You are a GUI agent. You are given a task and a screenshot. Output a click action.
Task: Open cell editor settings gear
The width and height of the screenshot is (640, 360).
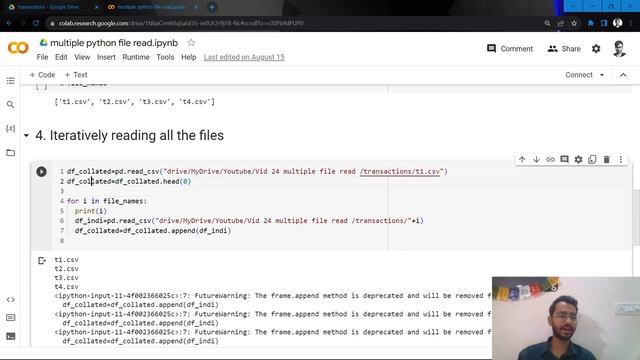(578, 160)
